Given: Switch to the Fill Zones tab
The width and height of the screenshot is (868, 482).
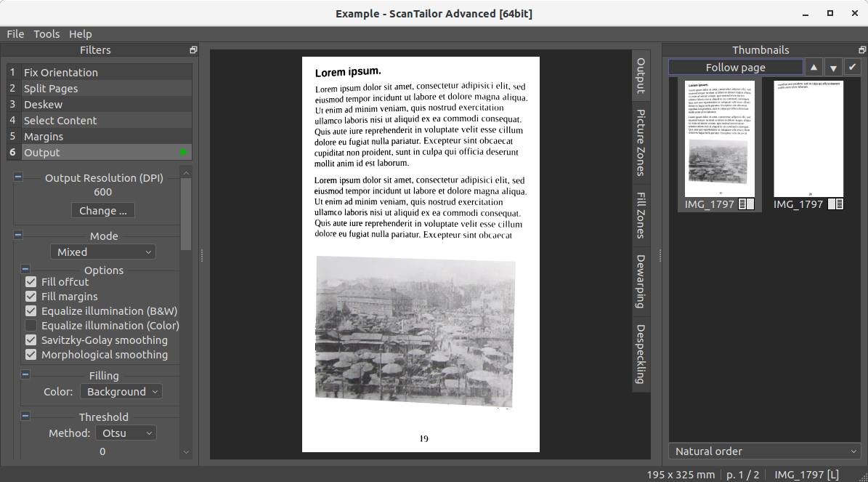Looking at the screenshot, I should tap(641, 215).
